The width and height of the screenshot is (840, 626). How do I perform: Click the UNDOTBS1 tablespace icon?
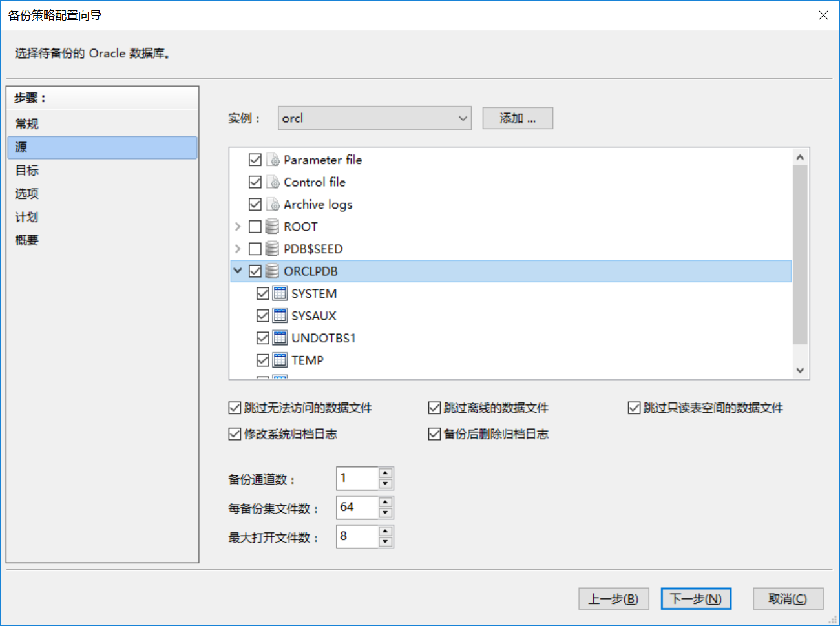[x=280, y=338]
